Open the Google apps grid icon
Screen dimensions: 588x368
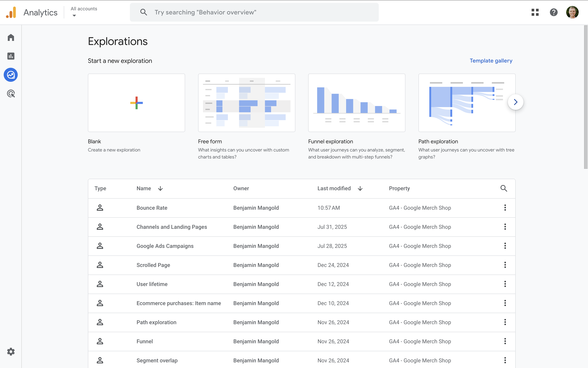[x=535, y=12]
